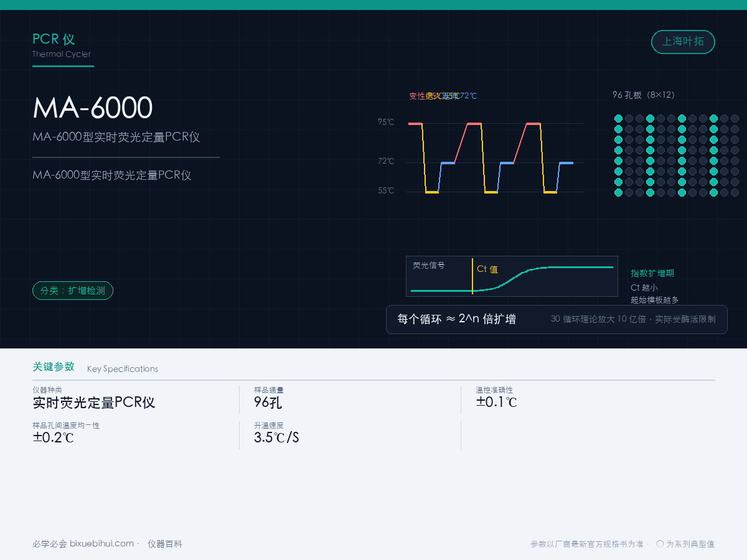This screenshot has height=560, width=747.
Task: Click the MA-6000 model title
Action: coord(92,108)
